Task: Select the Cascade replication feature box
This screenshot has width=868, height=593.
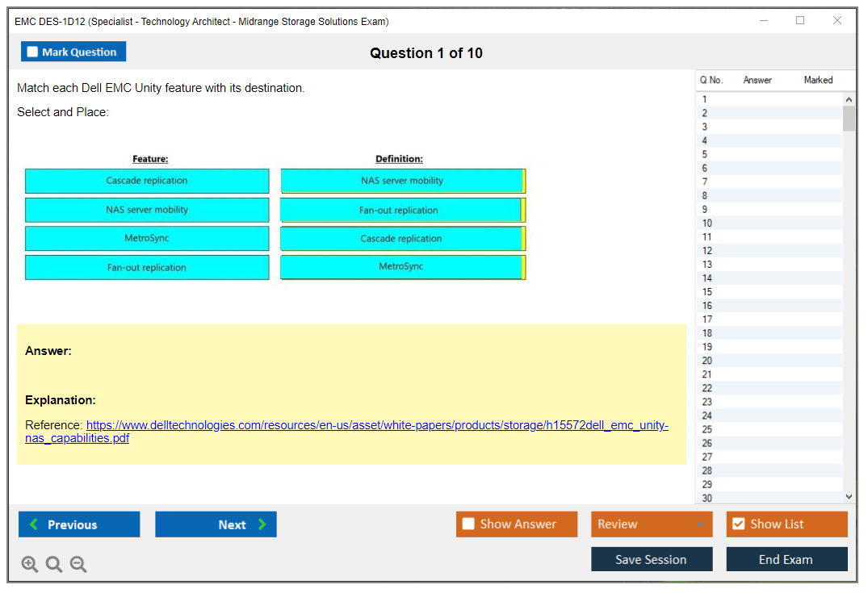Action: pyautogui.click(x=147, y=181)
